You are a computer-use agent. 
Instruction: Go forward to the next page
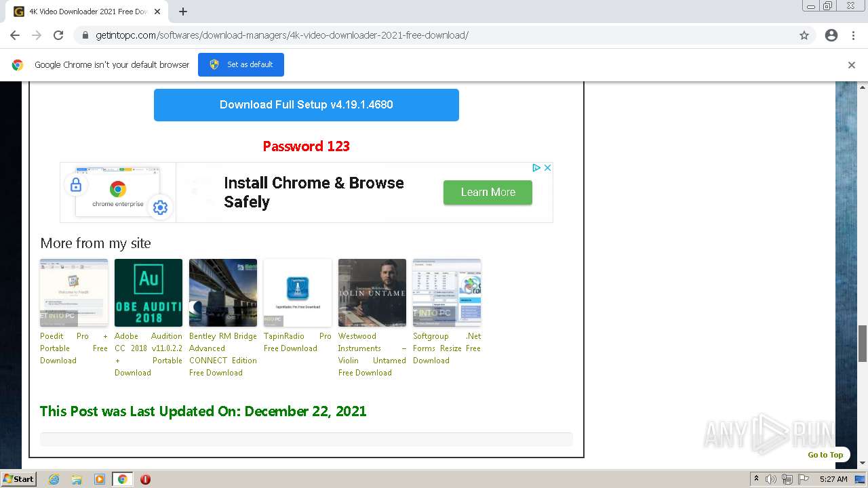pos(37,35)
